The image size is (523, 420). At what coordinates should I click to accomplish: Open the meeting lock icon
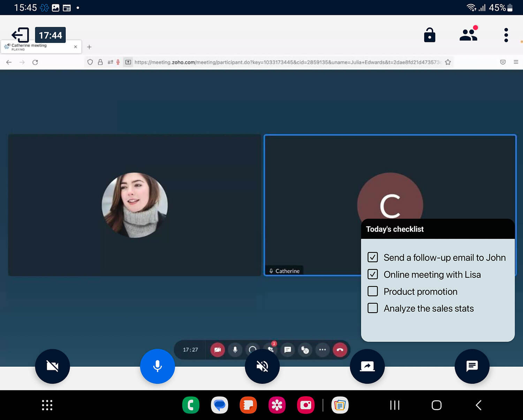430,35
